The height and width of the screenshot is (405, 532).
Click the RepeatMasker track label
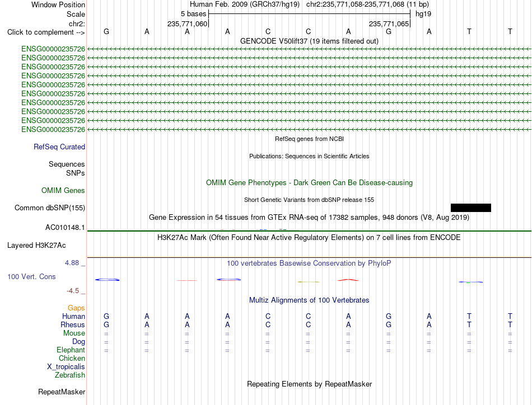[x=62, y=392]
